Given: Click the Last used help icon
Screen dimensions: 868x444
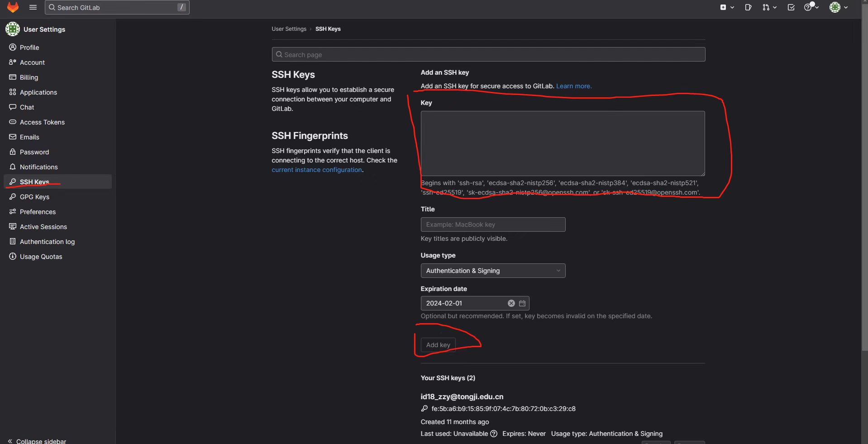Looking at the screenshot, I should pos(494,434).
